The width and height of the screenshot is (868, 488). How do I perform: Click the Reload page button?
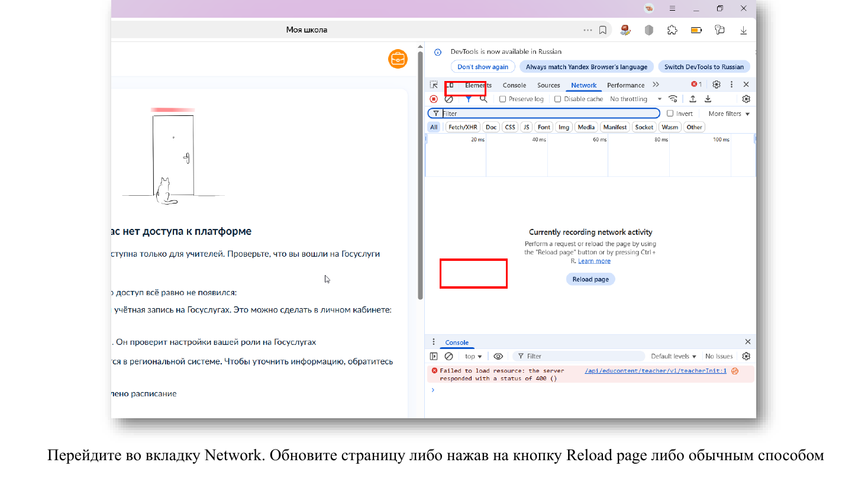point(591,279)
